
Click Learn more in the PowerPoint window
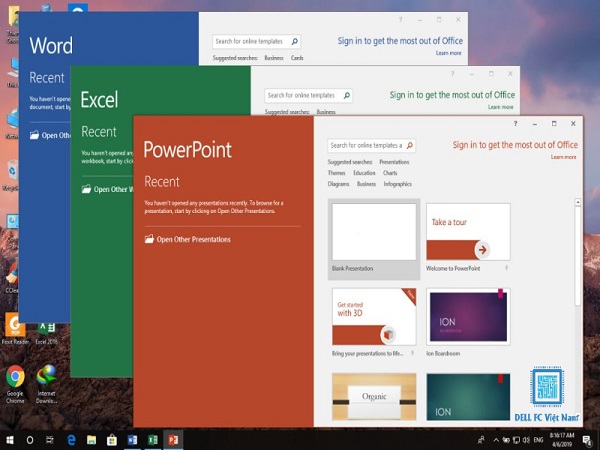coord(563,157)
